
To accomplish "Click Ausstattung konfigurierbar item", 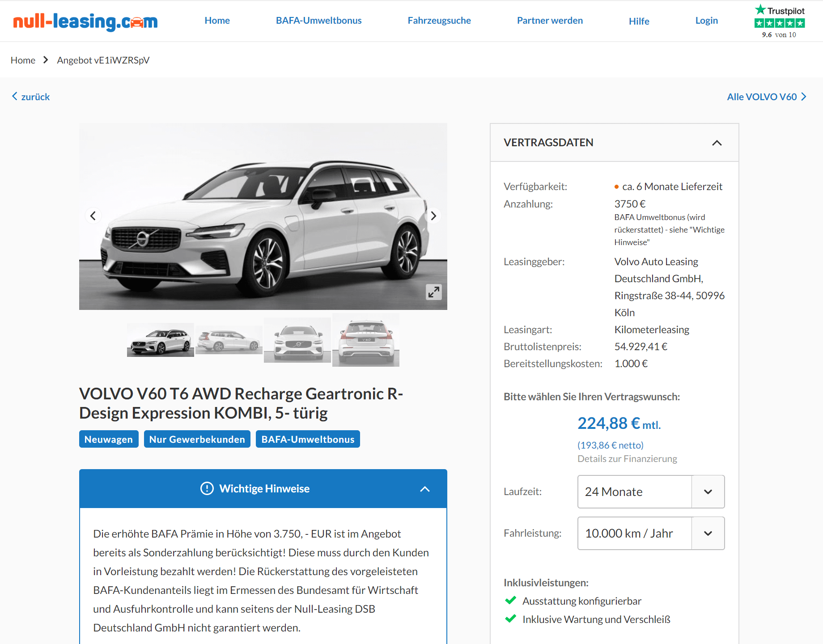I will 582,601.
